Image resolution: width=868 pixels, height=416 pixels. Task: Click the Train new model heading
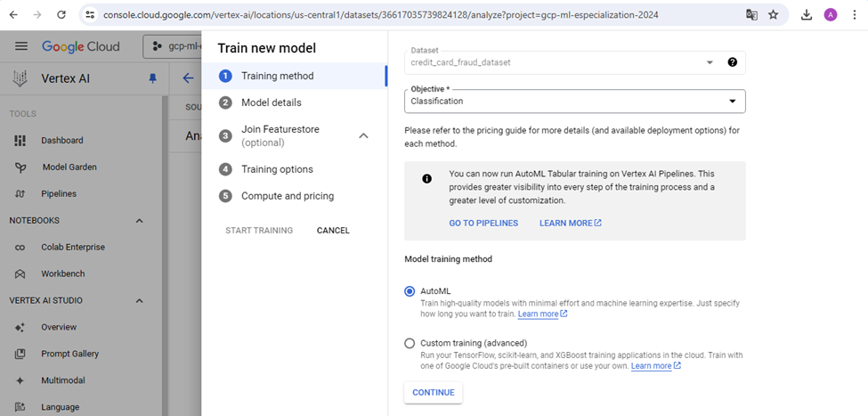tap(267, 48)
